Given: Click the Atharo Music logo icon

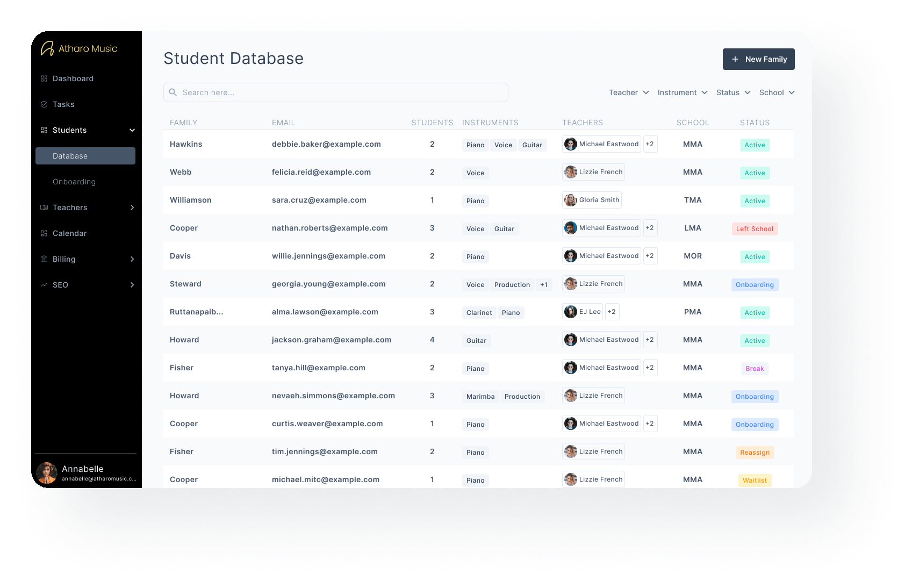Looking at the screenshot, I should [47, 49].
